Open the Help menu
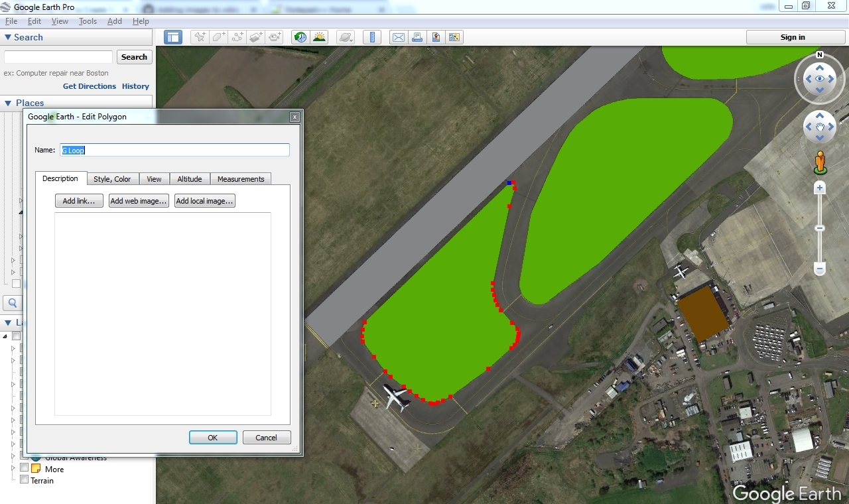849x504 pixels. pyautogui.click(x=141, y=21)
